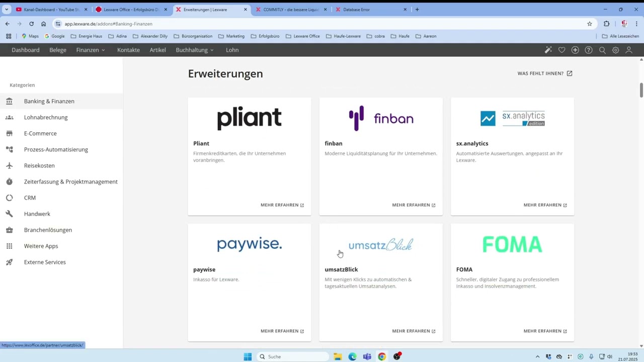This screenshot has width=644, height=362.
Task: Bookmark page with the star icon
Action: (x=590, y=24)
